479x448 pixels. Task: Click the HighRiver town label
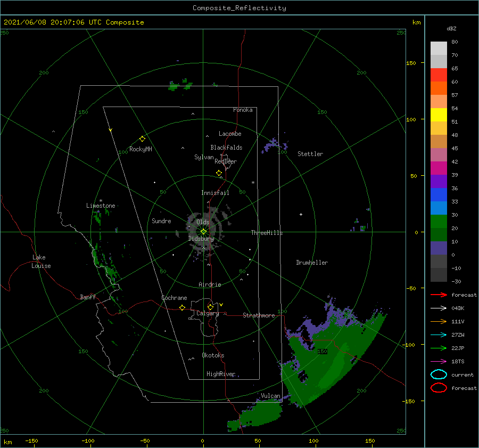point(221,374)
